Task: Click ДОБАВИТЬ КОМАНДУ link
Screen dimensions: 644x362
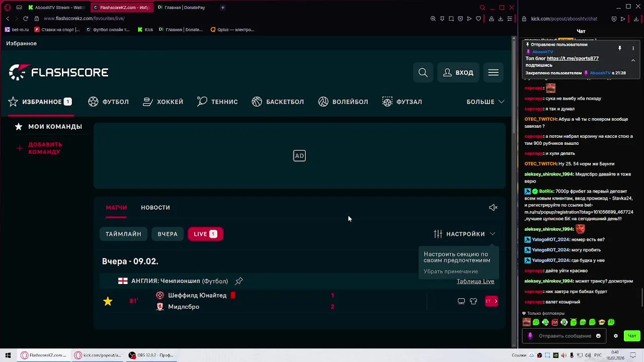Action: click(x=39, y=148)
